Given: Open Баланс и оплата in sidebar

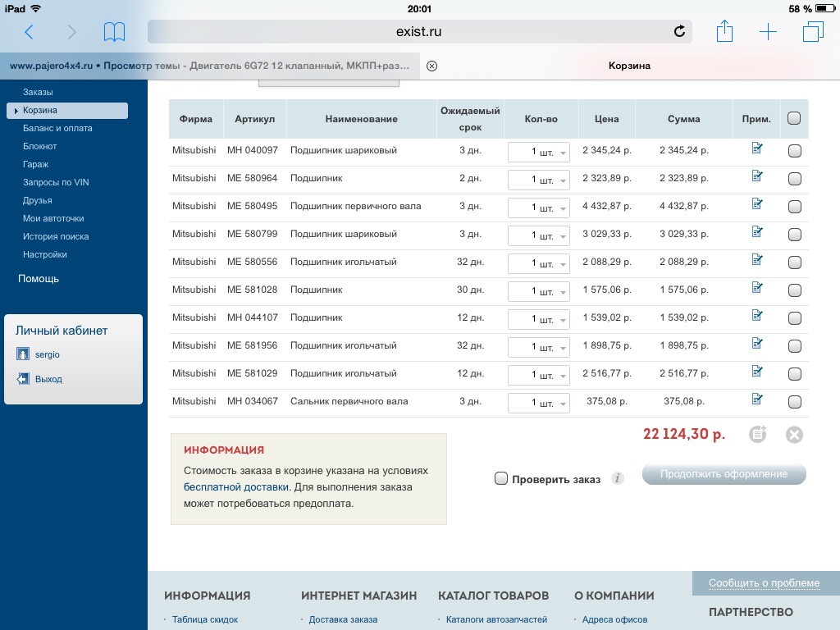Looking at the screenshot, I should [x=57, y=128].
